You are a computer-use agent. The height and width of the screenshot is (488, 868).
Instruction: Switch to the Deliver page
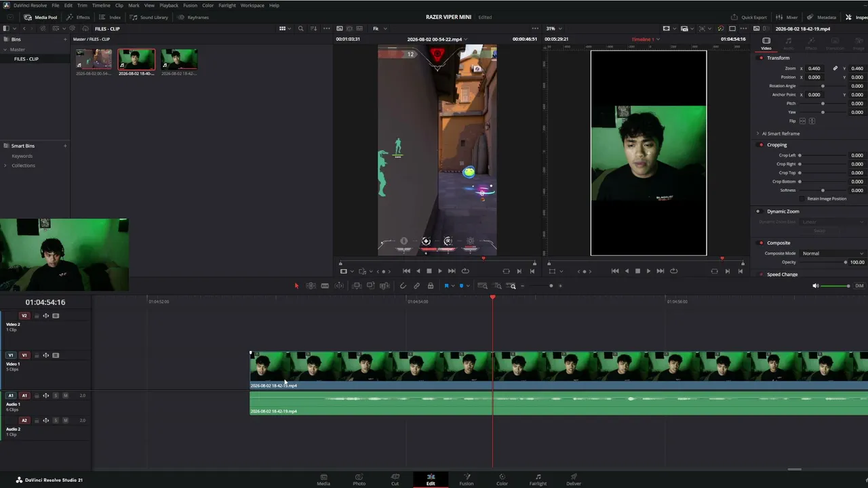tap(574, 479)
